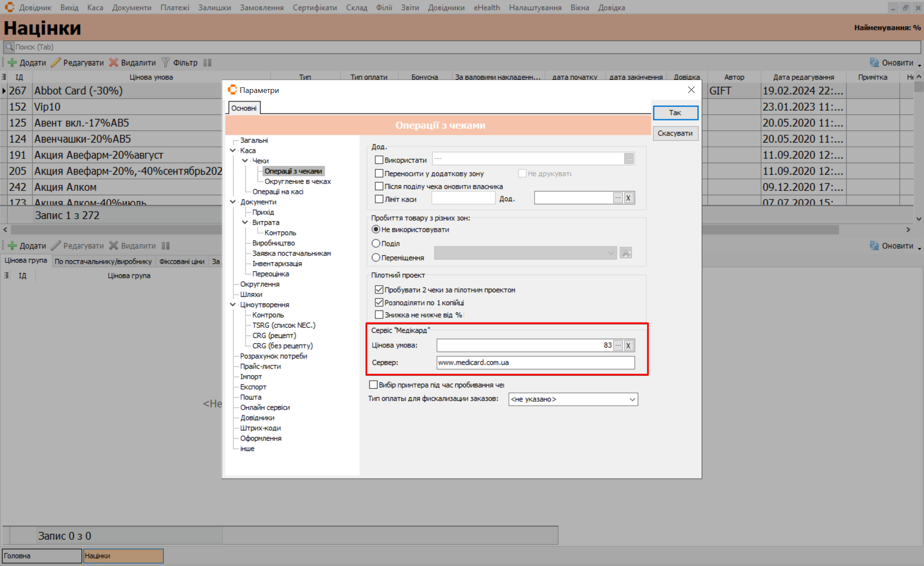Open Тип оплаты для фискализации dropdown
Image resolution: width=924 pixels, height=566 pixels.
[632, 399]
